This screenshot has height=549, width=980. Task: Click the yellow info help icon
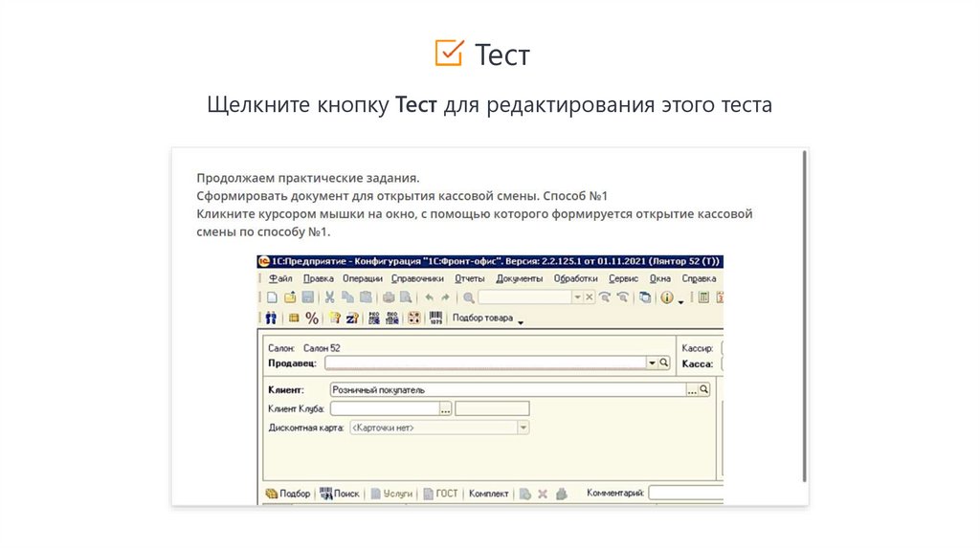pos(667,297)
